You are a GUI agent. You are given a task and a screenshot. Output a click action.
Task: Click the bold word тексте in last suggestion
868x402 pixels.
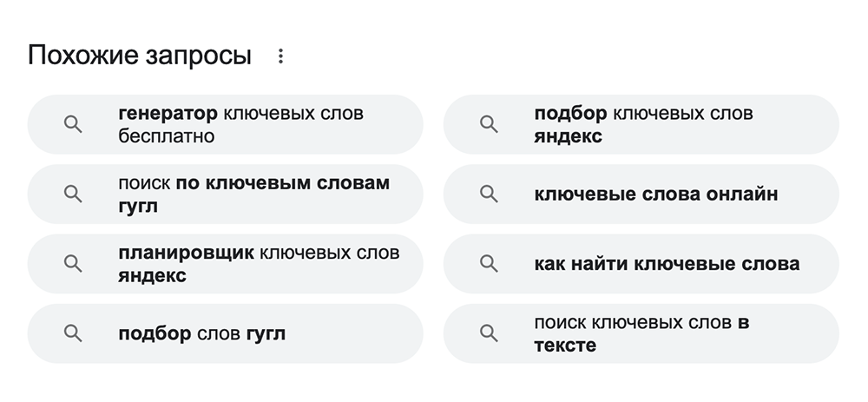point(565,346)
